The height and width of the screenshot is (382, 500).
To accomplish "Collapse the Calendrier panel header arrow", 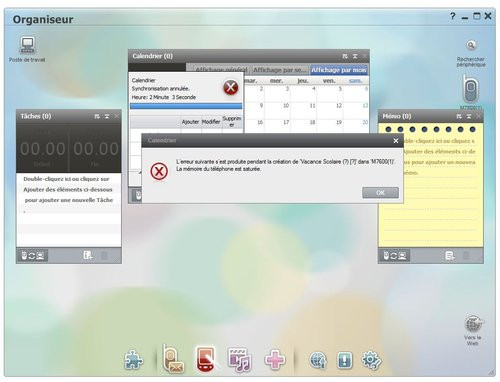I will click(x=355, y=56).
